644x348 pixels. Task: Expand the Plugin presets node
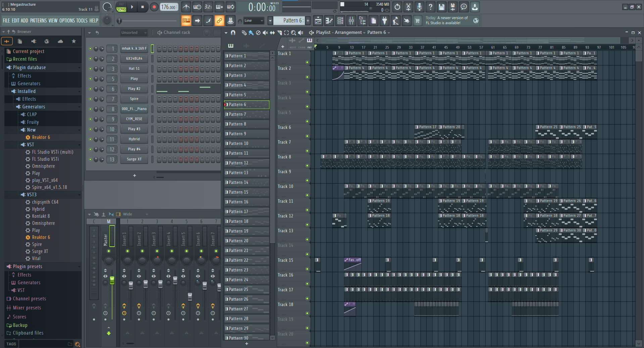click(x=79, y=266)
